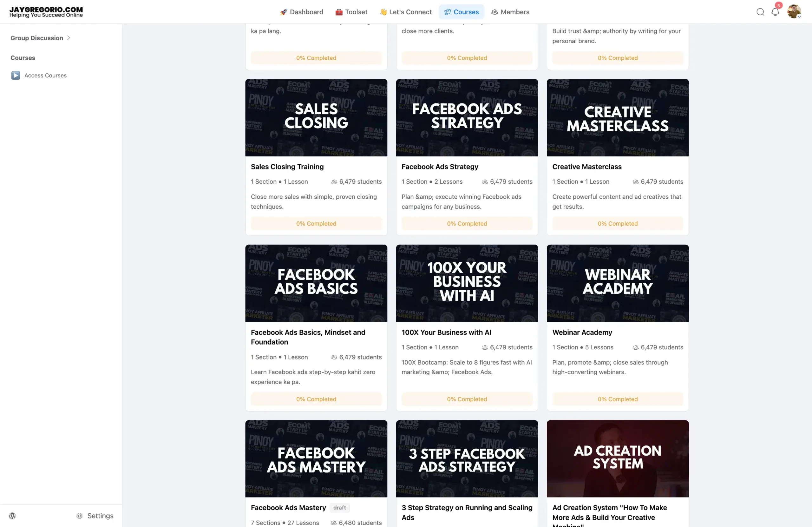
Task: Open Webinar Academy course title
Action: coord(582,332)
